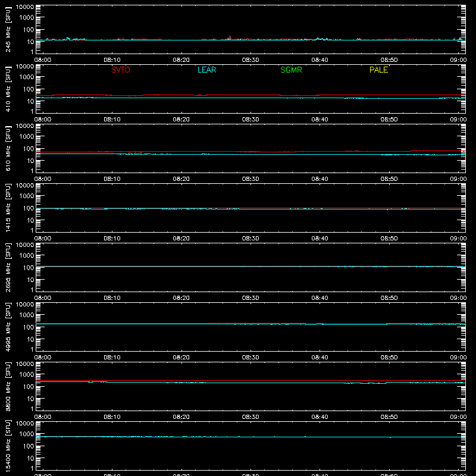The width and height of the screenshot is (476, 476).
Task: Select the 1415 MHz [SFU] axis title
Action: pos(8,208)
